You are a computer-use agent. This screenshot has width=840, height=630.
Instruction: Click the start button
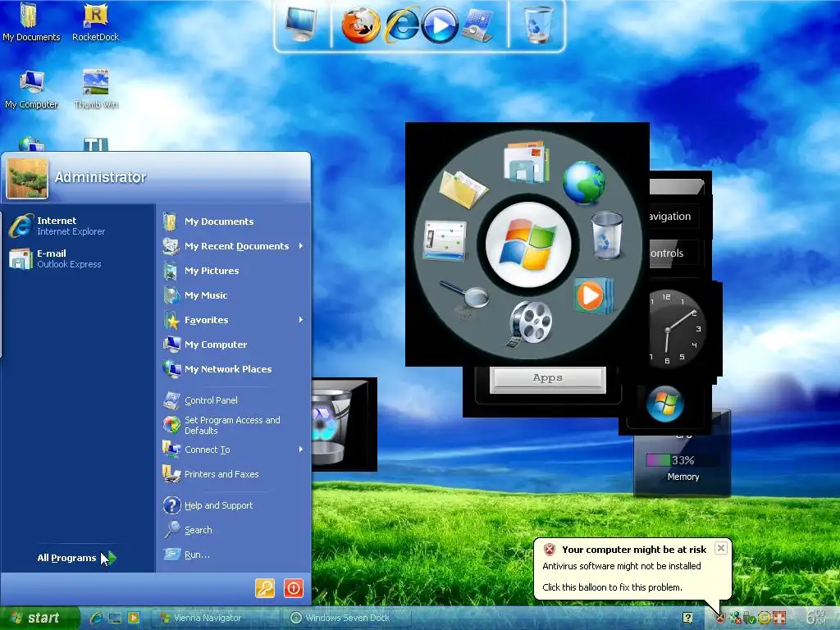click(x=39, y=618)
